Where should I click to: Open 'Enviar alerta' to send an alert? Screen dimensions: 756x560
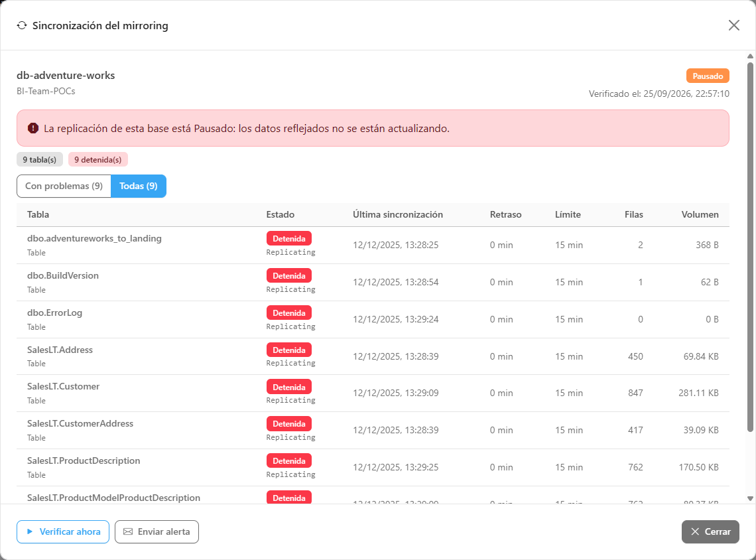pyautogui.click(x=157, y=531)
